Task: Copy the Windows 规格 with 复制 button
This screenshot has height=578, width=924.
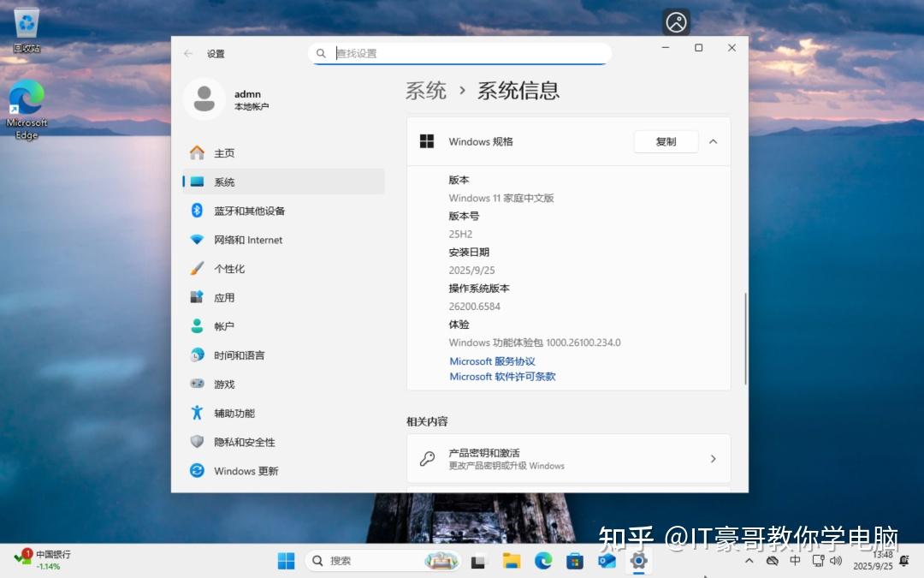Action: point(666,141)
